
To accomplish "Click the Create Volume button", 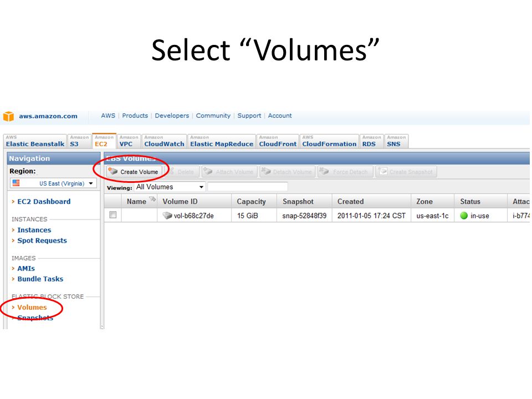I will pos(134,172).
